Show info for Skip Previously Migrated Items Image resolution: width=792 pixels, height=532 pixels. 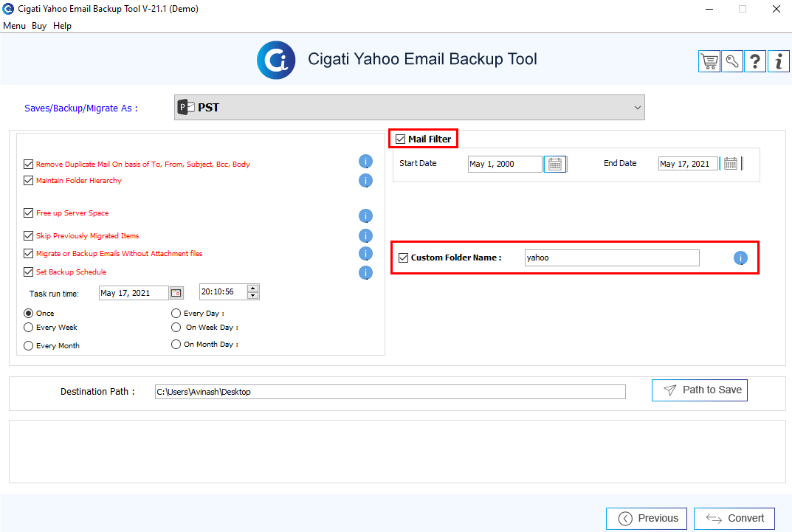(x=365, y=235)
